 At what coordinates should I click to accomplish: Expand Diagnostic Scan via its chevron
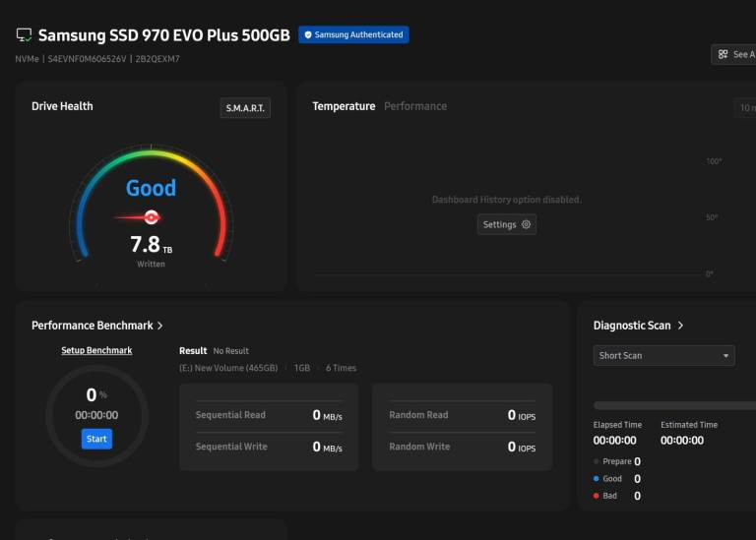coord(680,326)
